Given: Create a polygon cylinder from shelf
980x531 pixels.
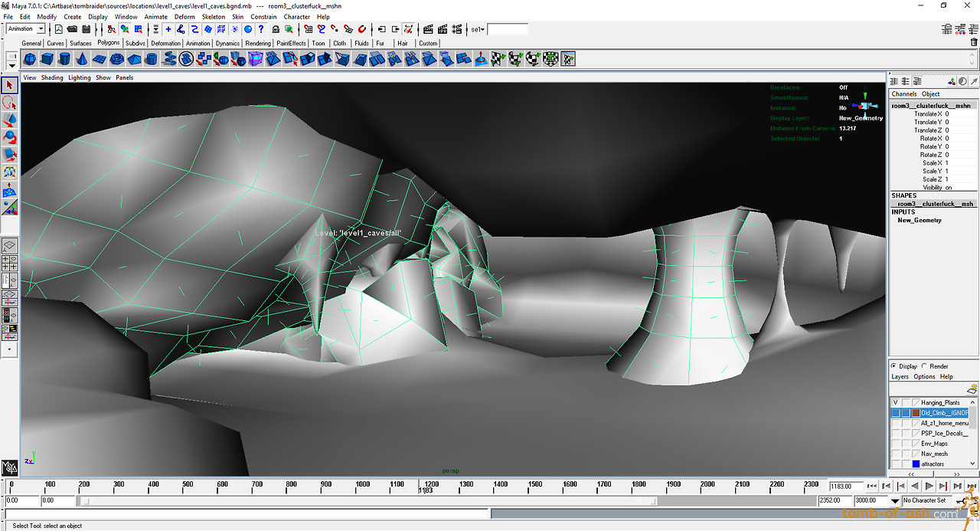Looking at the screenshot, I should (65, 59).
